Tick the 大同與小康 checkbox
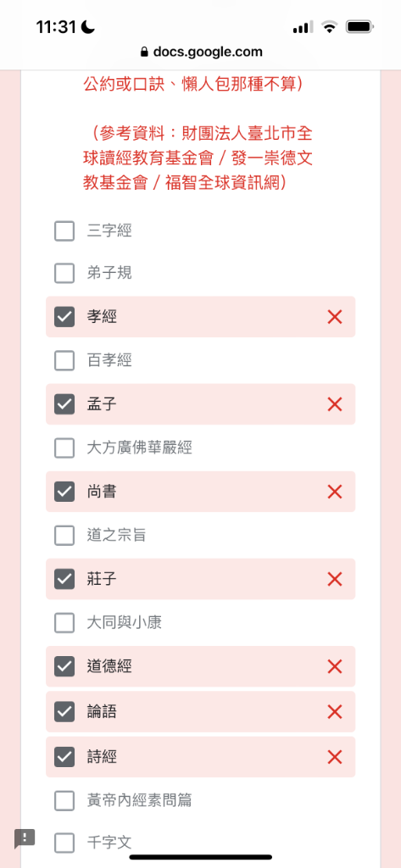Viewport: 401px width, 868px height. click(x=64, y=623)
